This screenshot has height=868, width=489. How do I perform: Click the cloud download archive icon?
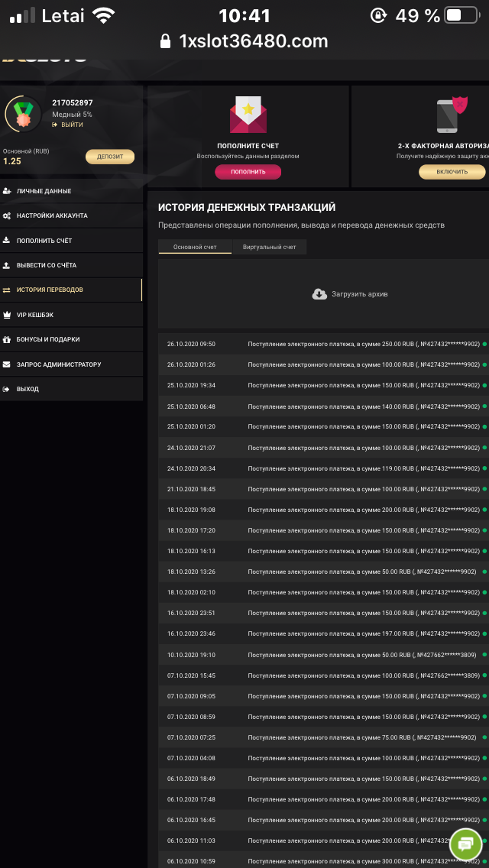click(x=319, y=294)
